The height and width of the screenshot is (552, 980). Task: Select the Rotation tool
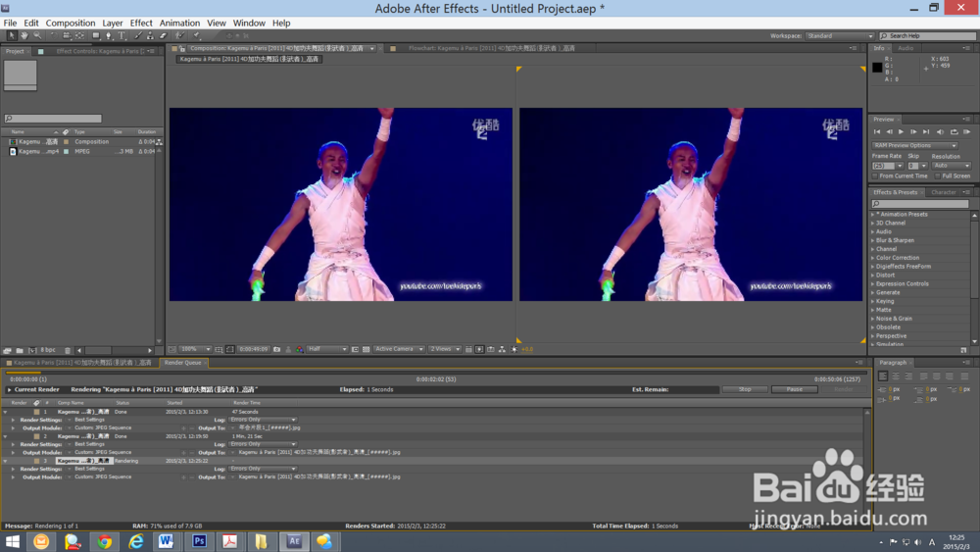(x=53, y=35)
